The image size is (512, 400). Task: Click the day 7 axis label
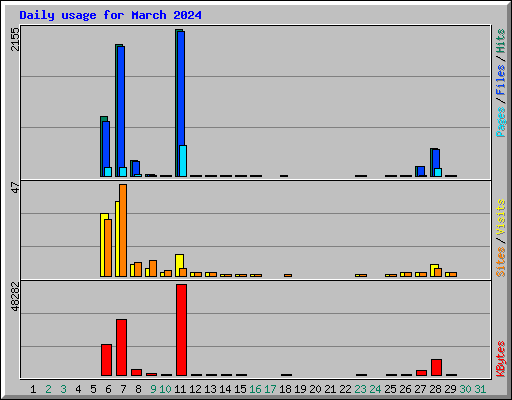point(123,389)
